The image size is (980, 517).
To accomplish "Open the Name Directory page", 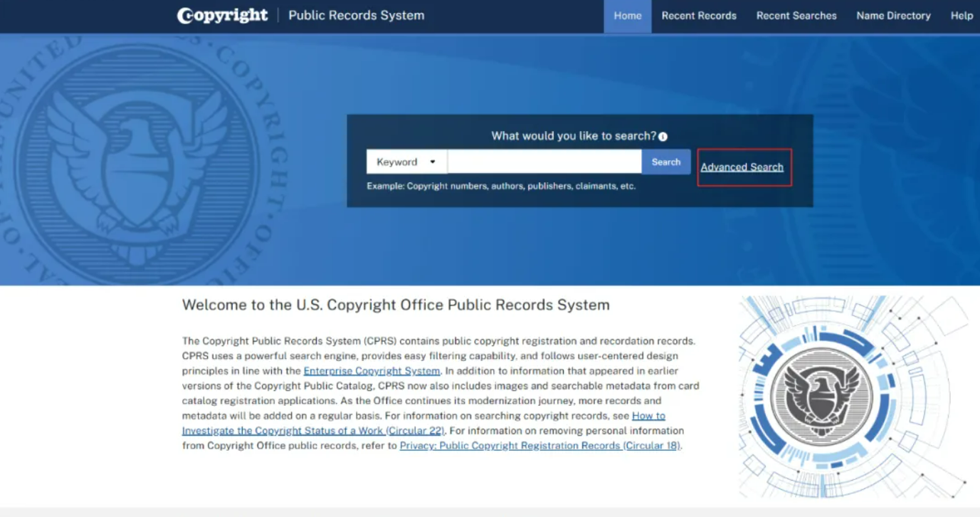I will click(893, 16).
